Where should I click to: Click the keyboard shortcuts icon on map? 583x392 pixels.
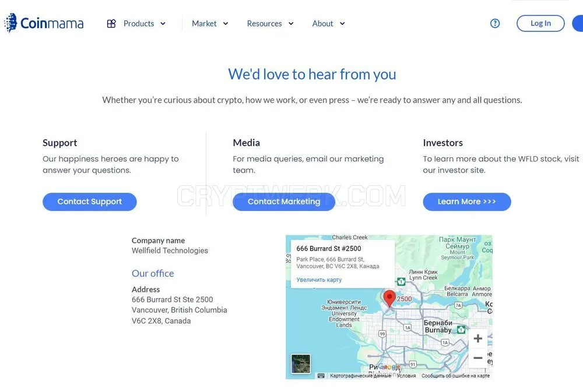point(321,376)
